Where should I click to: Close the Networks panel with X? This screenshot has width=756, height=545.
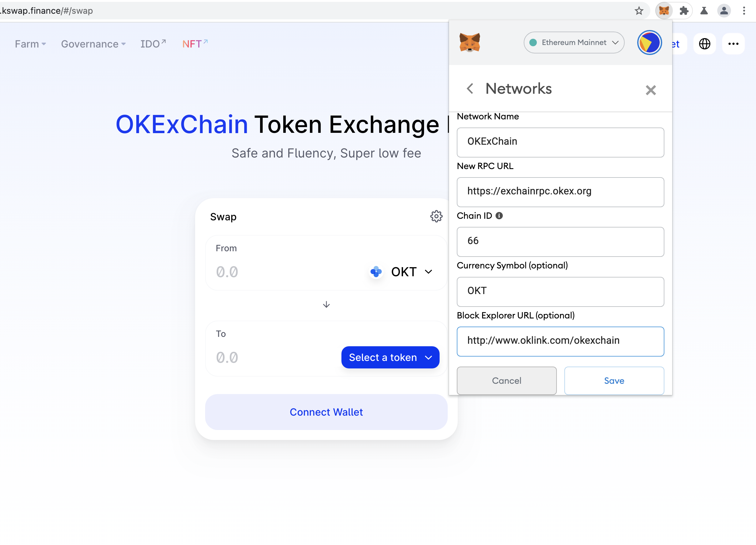(651, 90)
